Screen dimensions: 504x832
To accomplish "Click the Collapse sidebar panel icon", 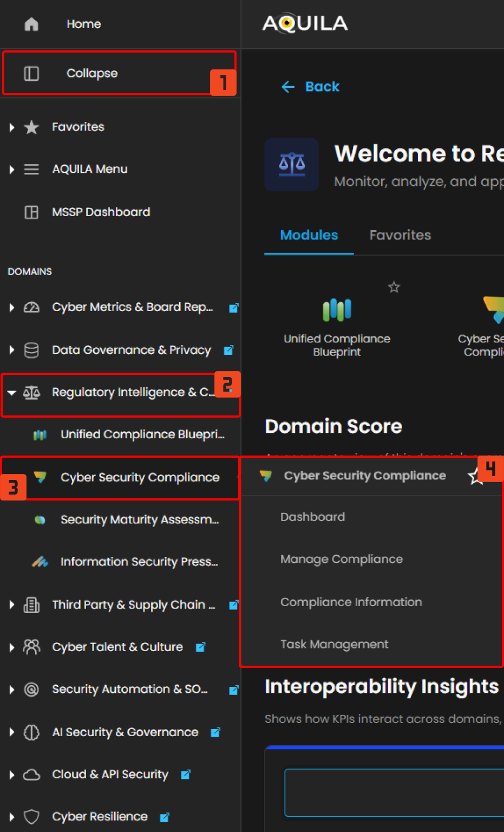I will click(31, 73).
